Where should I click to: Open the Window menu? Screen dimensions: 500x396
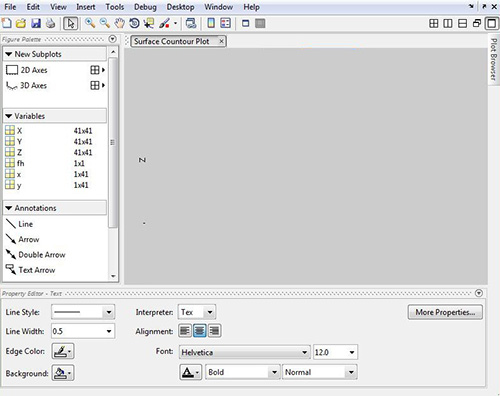pos(219,7)
